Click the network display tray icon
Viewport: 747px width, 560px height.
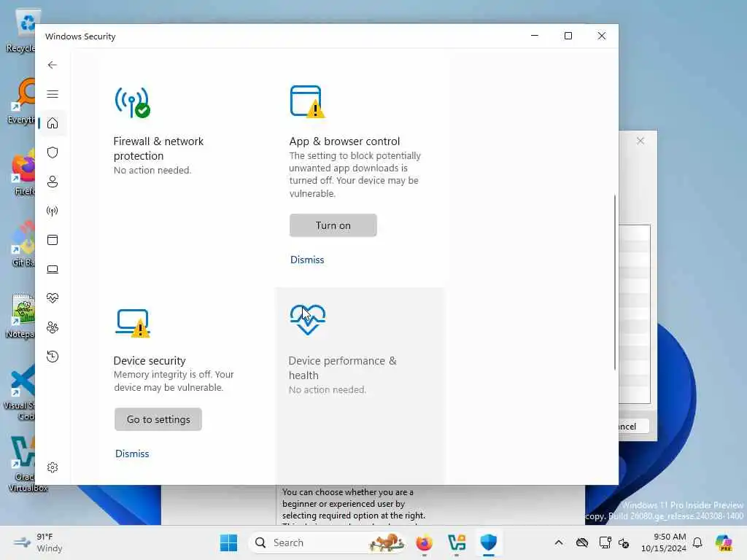605,542
